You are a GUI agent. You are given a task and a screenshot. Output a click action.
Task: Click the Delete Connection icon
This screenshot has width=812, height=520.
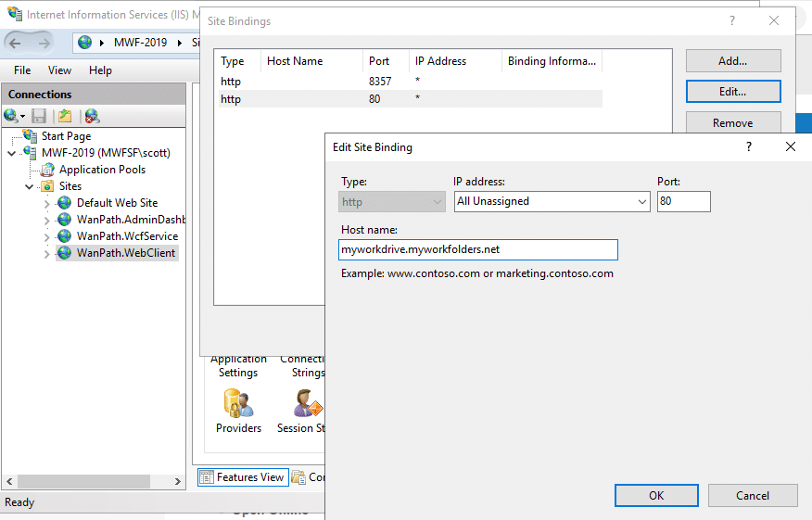coord(91,116)
